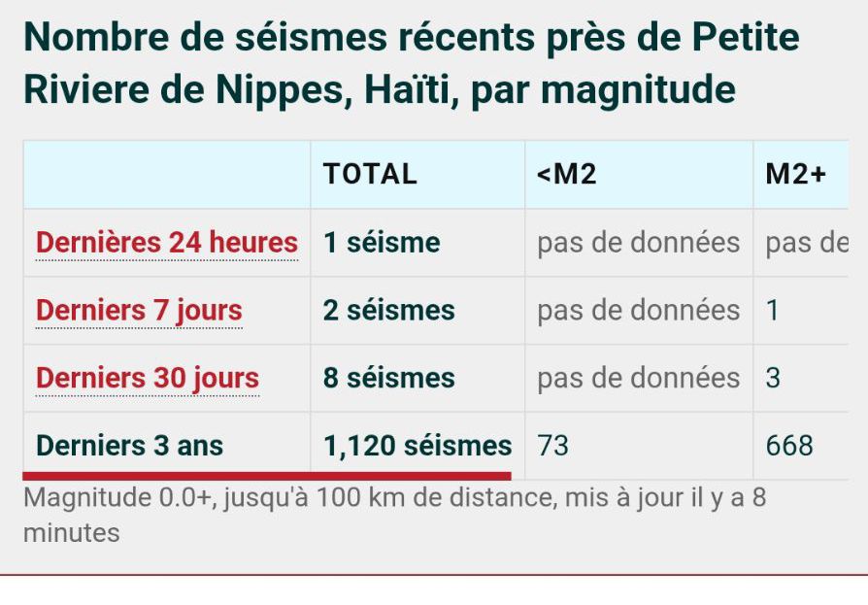Screen dimensions: 868x605
Task: Select the "1,120 séismes" total cell
Action: pos(417,446)
